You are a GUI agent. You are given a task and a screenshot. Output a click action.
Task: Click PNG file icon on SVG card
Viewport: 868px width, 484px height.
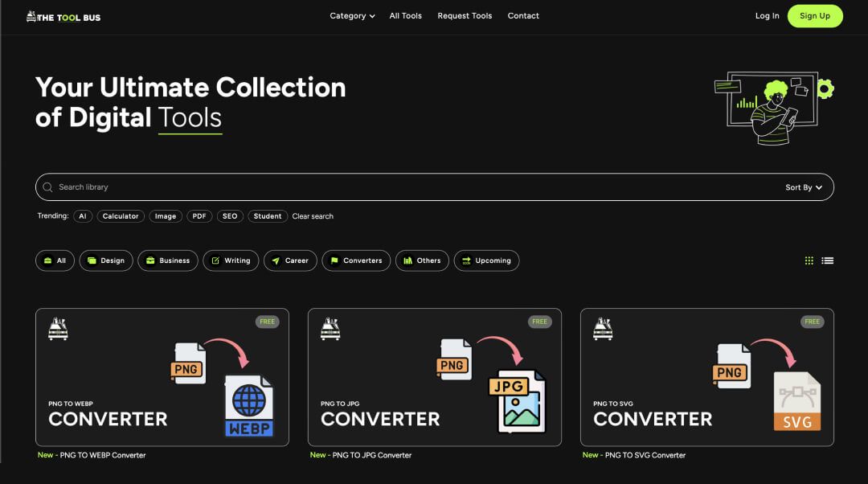[x=732, y=366]
